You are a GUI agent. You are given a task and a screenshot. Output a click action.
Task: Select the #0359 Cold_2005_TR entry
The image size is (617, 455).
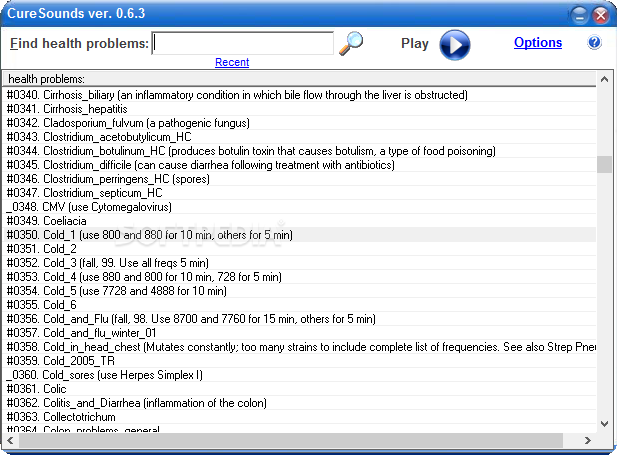pyautogui.click(x=300, y=361)
